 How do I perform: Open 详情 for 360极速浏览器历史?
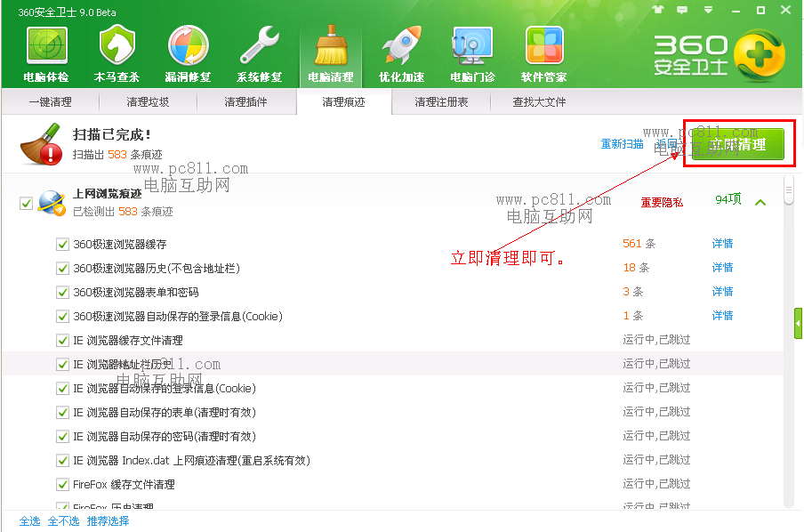pos(722,267)
